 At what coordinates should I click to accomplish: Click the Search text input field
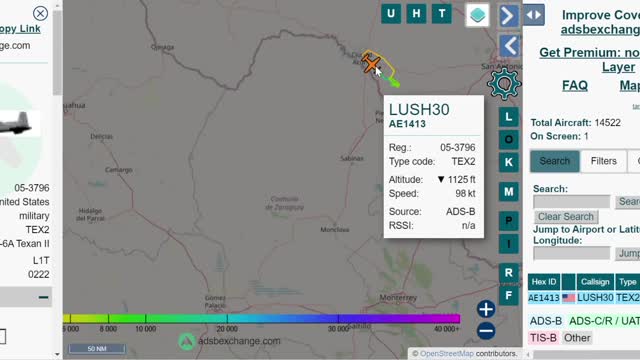[571, 202]
